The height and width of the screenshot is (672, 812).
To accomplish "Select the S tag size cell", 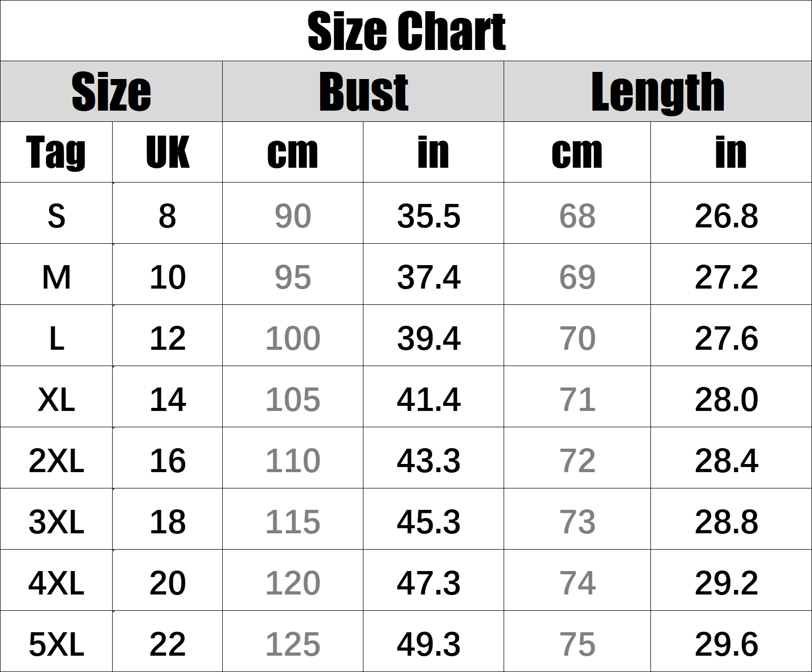I will pyautogui.click(x=56, y=216).
